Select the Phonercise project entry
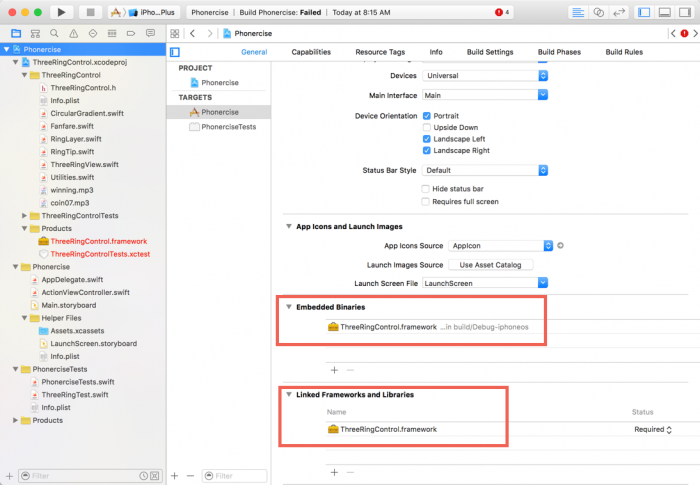This screenshot has height=485, width=700. [219, 83]
